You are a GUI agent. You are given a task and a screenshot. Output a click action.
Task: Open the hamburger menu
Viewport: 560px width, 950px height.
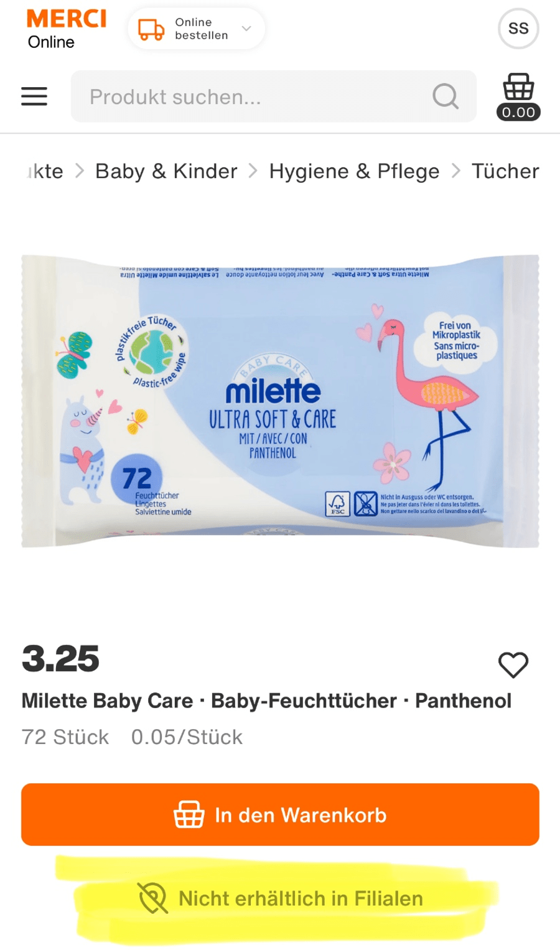34,96
